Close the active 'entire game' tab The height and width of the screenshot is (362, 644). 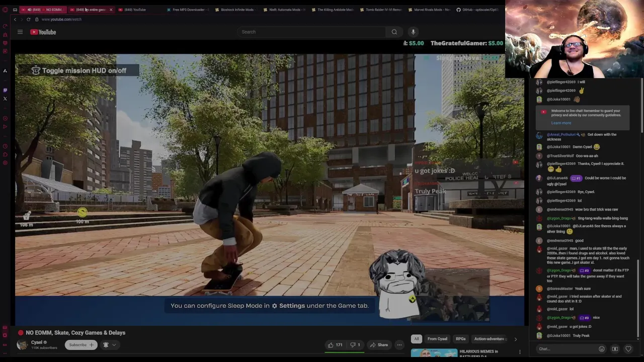pos(111,10)
